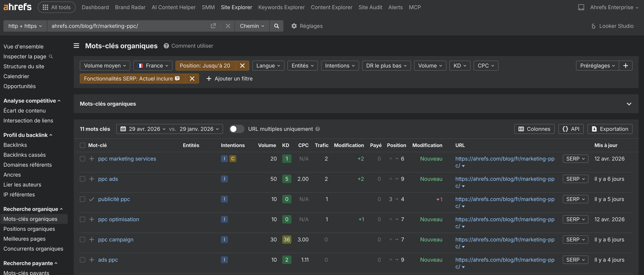Screen dimensions: 644x275
Task: Check the ads ppc row checkbox
Action: [83, 260]
